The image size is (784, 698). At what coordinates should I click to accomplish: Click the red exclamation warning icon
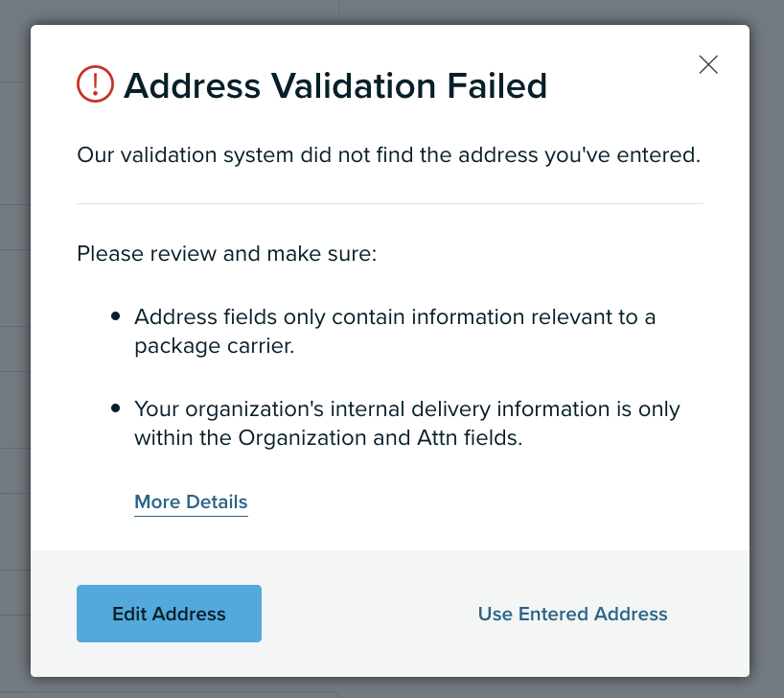95,84
